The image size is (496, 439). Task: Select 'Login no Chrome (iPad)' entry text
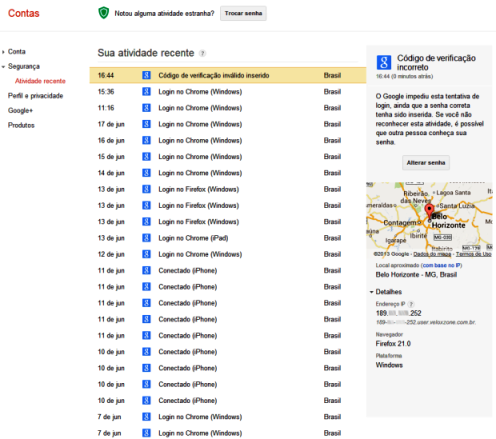[193, 238]
